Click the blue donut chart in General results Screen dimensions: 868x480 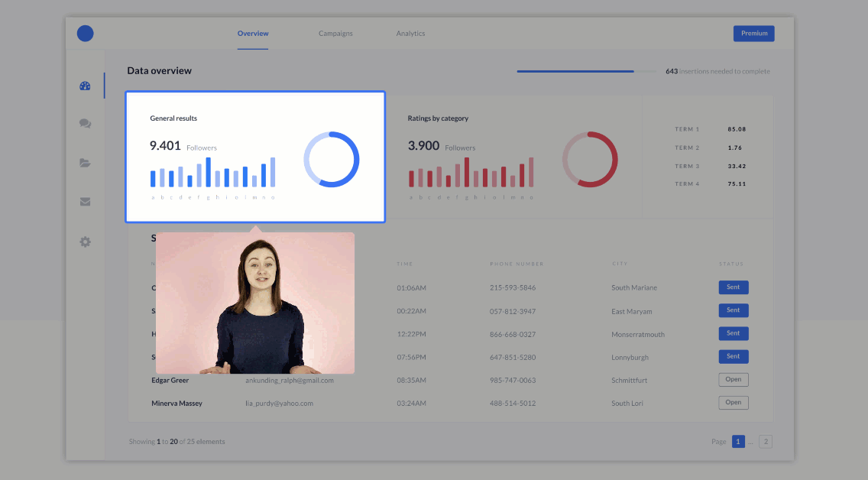[332, 160]
